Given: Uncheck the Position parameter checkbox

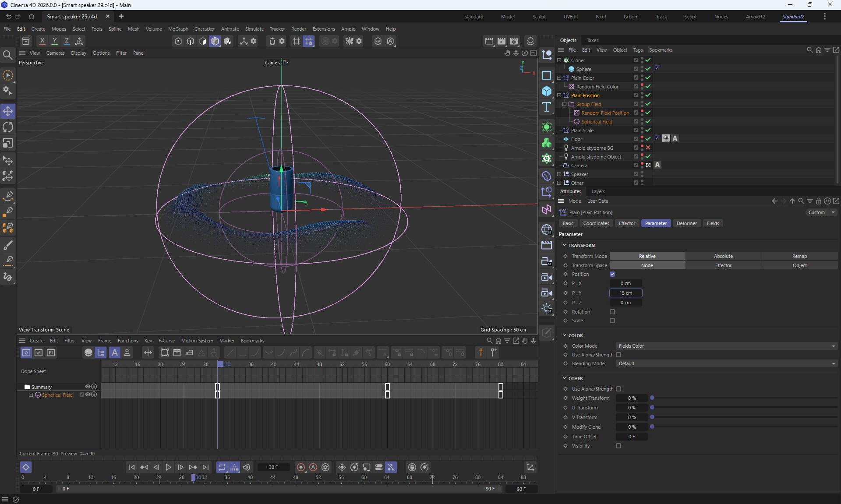Looking at the screenshot, I should (612, 274).
